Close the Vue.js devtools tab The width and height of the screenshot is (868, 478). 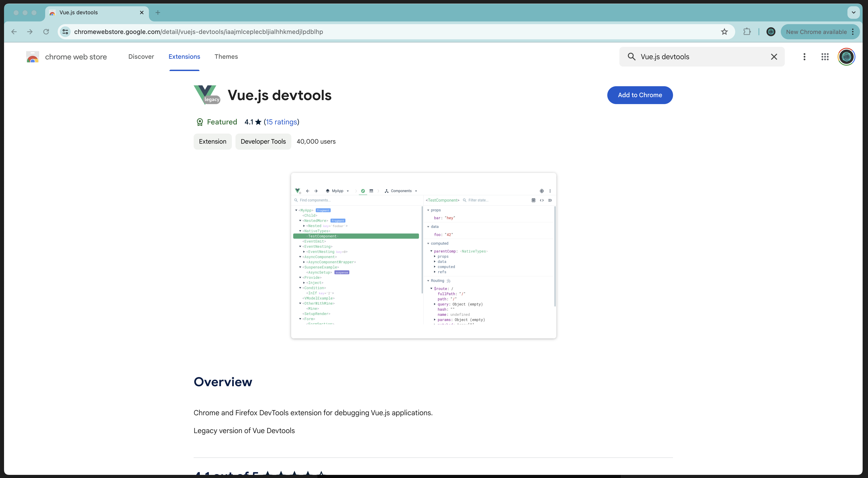[142, 13]
